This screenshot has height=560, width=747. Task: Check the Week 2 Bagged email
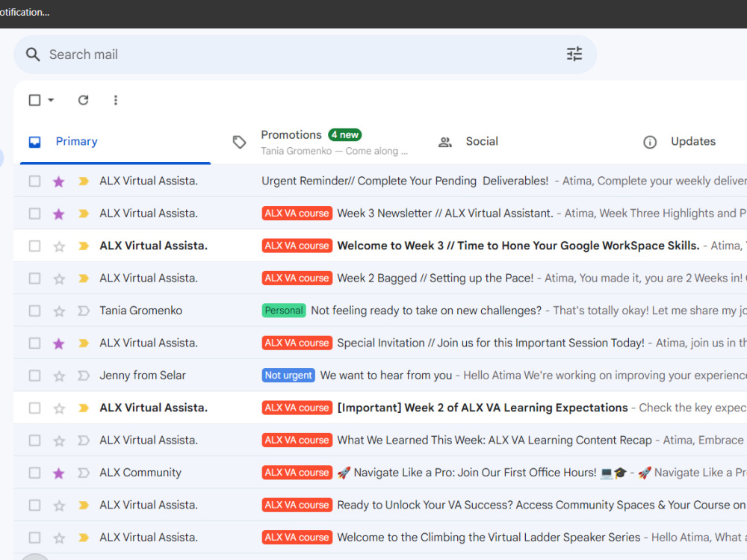(34, 278)
